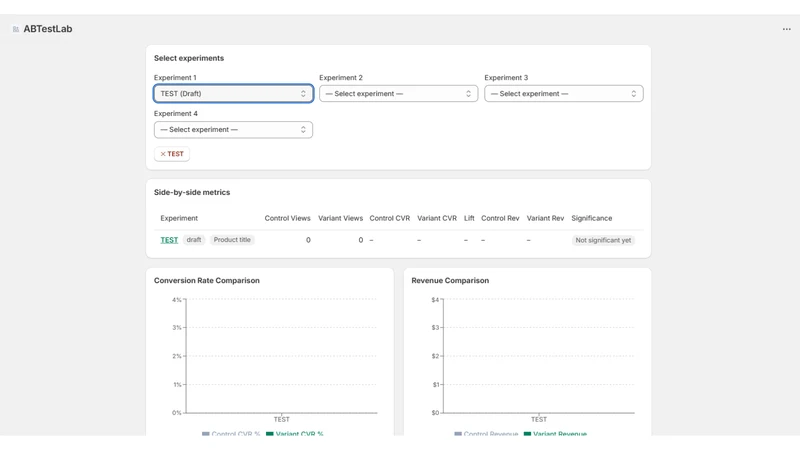Toggle Control Revenue legend item
The image size is (800, 450).
tap(486, 434)
